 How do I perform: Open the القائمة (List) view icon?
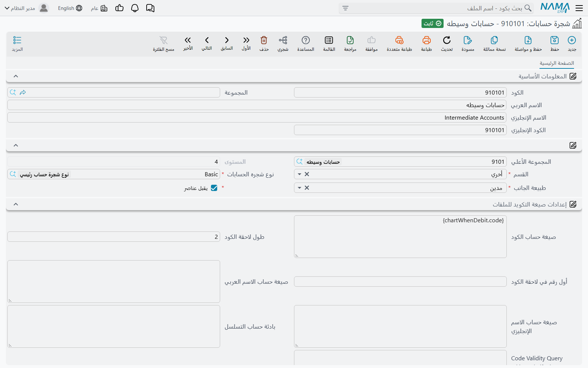[329, 40]
